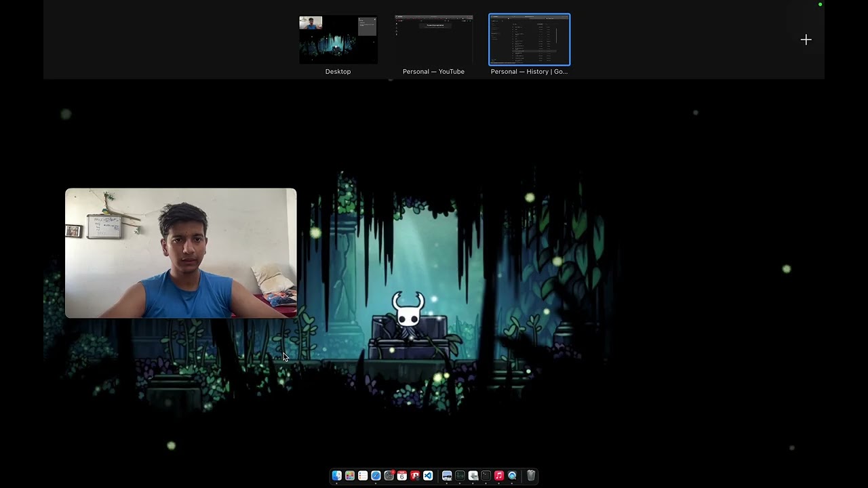The width and height of the screenshot is (868, 488).
Task: Open System Settings with the red badge
Action: (389, 476)
